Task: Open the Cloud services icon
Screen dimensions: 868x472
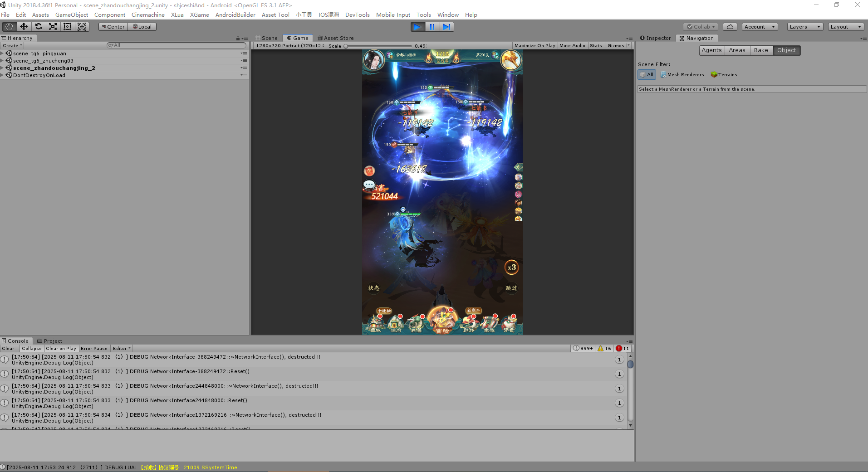Action: click(x=730, y=27)
